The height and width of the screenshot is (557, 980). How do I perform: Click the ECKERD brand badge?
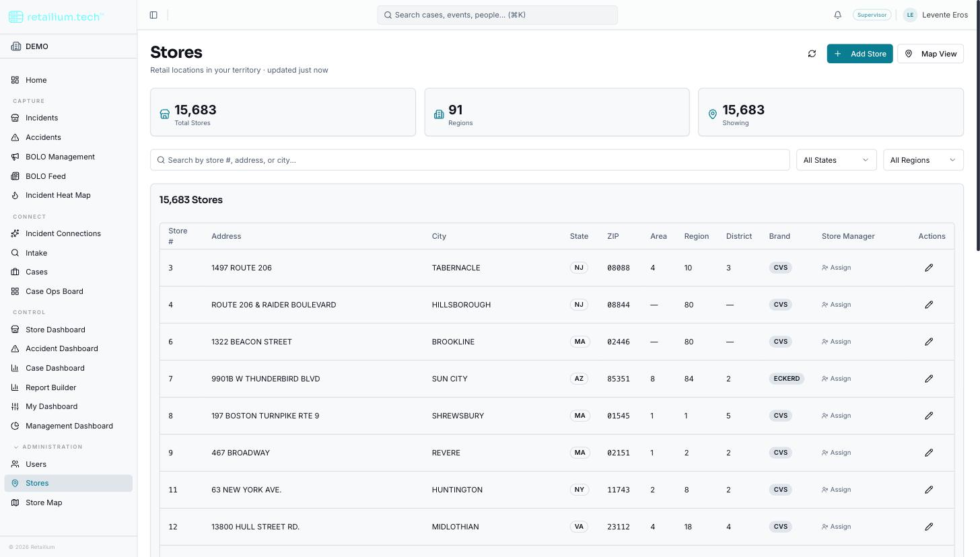pos(787,379)
